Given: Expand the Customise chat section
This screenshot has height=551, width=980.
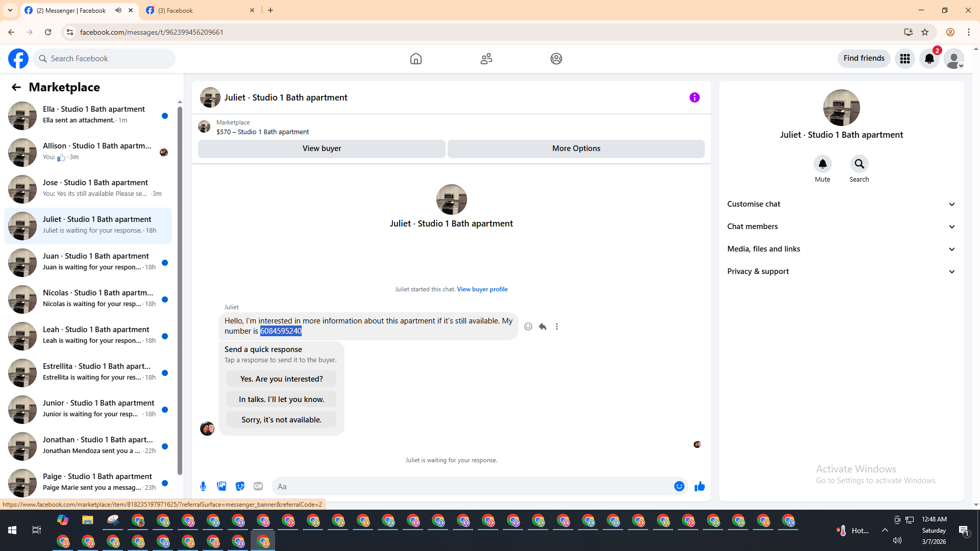Looking at the screenshot, I should 841,204.
